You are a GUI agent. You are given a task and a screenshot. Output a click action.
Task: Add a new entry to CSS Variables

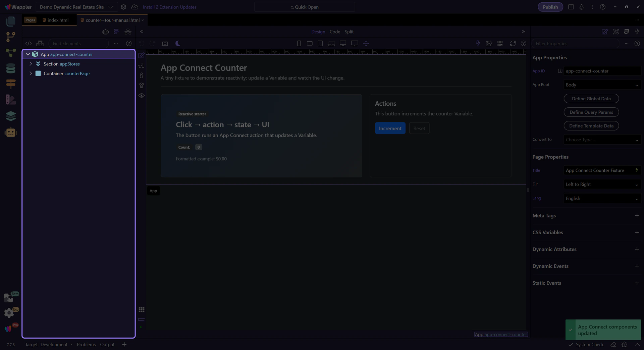[637, 233]
